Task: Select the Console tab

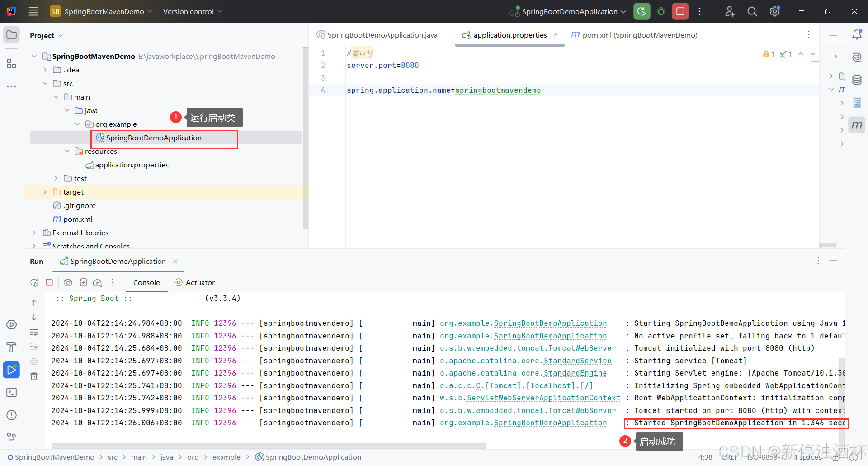Action: pos(146,282)
